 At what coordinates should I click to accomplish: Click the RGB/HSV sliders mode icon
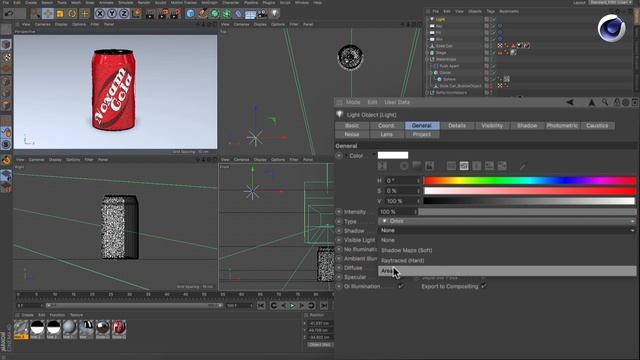click(x=464, y=166)
